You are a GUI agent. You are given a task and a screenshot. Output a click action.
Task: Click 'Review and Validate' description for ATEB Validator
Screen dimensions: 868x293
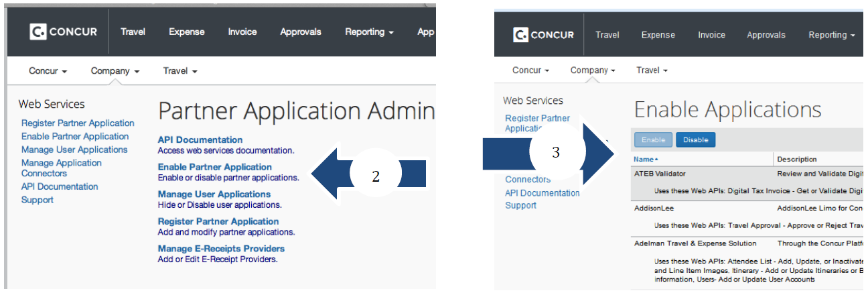coord(820,174)
